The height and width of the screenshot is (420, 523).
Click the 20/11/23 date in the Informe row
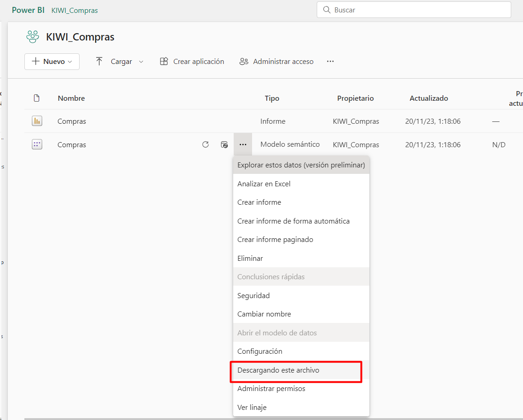pyautogui.click(x=432, y=121)
